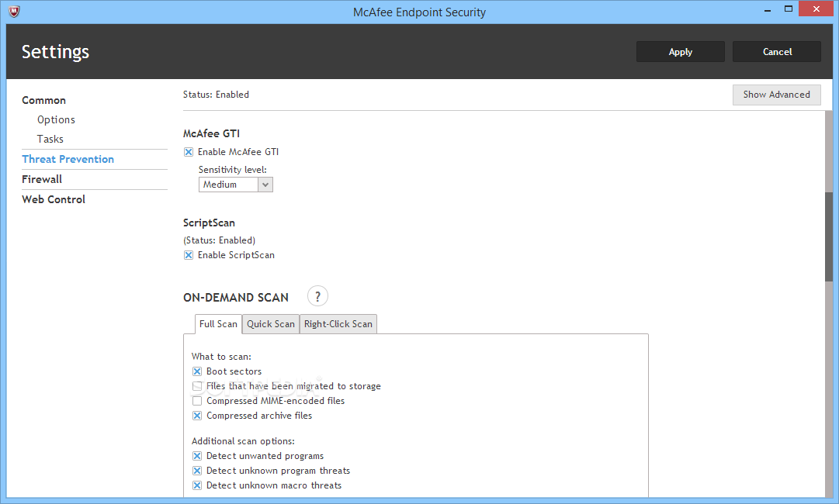Click the ScriptScan heading

pyautogui.click(x=209, y=223)
